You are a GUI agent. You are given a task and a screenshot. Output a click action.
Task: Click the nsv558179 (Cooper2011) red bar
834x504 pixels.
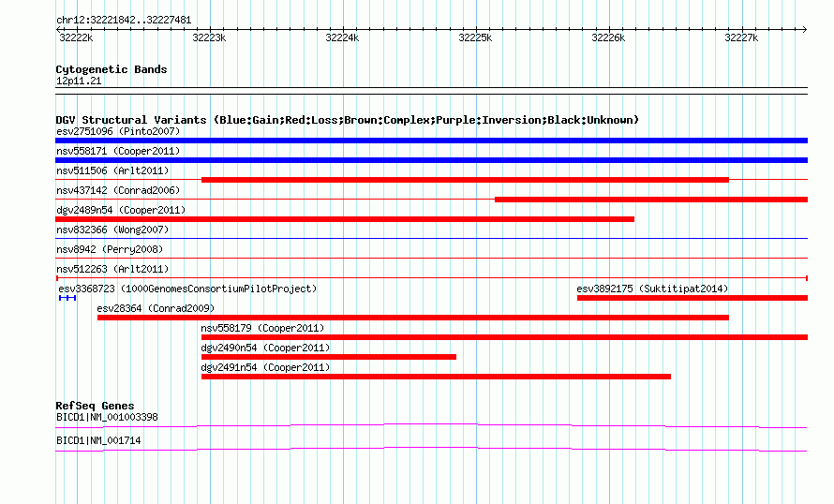pos(504,337)
